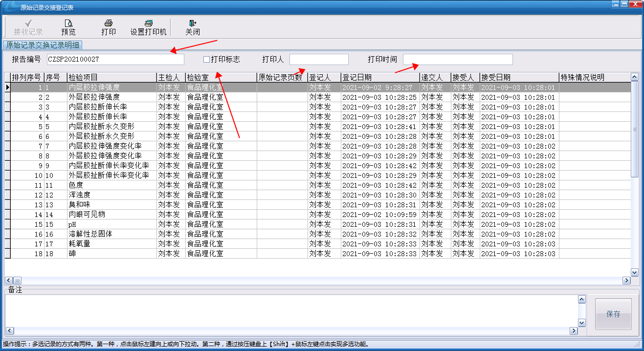
Task: Click the 关闭 close door icon
Action: tap(192, 23)
